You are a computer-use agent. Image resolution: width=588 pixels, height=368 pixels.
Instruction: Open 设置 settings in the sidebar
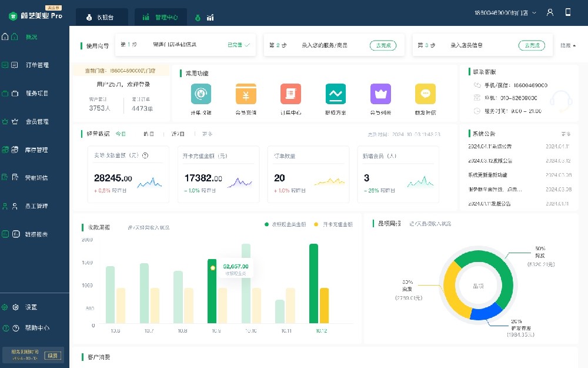(x=31, y=307)
